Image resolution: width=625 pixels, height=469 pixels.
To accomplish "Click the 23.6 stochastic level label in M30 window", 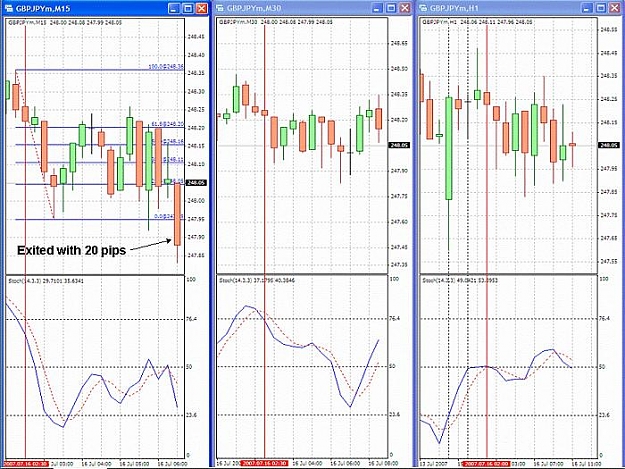I will pos(394,415).
